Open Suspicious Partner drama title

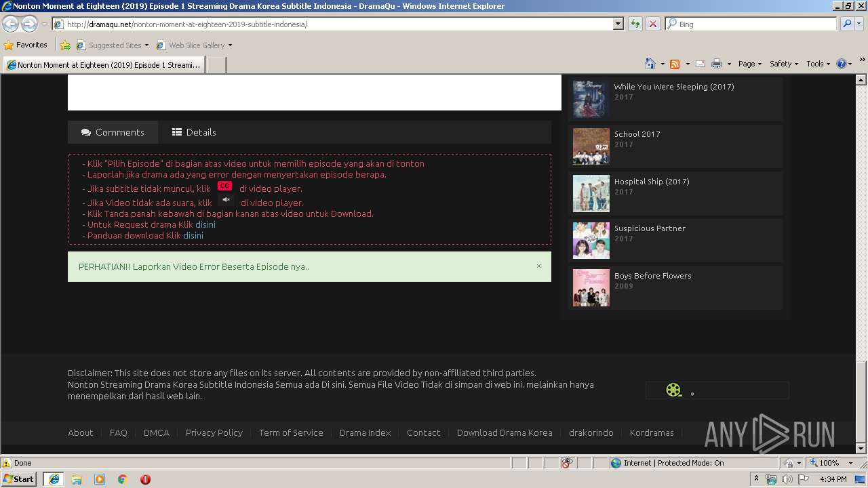[x=650, y=228]
